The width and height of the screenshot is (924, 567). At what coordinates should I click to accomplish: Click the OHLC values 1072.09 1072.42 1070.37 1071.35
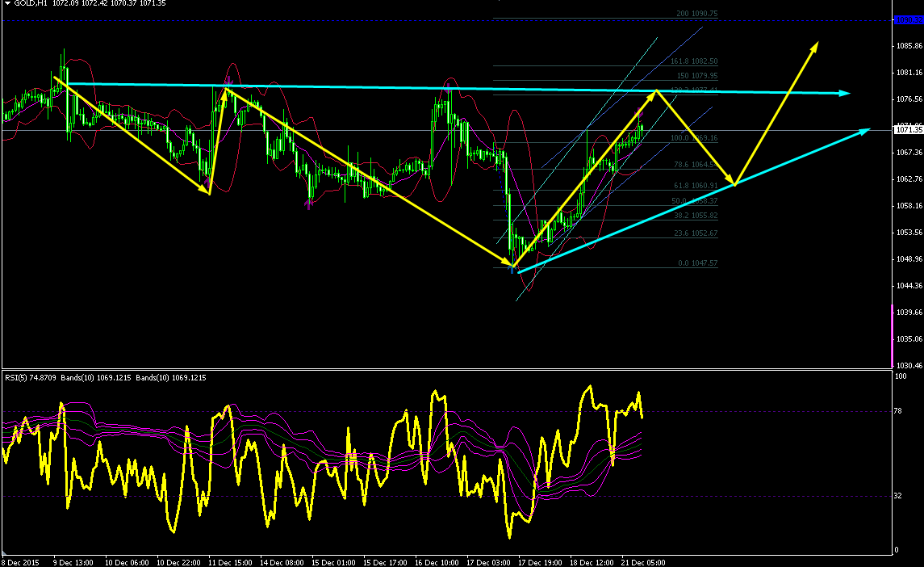pyautogui.click(x=109, y=3)
